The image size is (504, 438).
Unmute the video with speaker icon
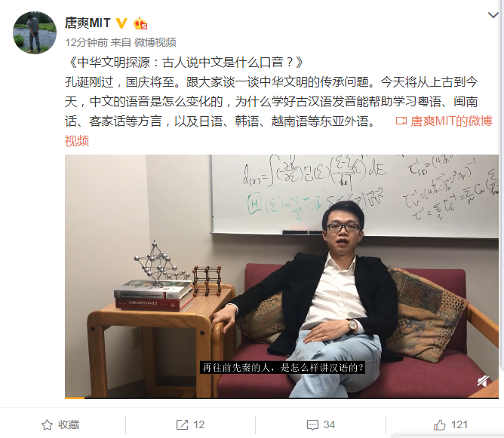483,381
